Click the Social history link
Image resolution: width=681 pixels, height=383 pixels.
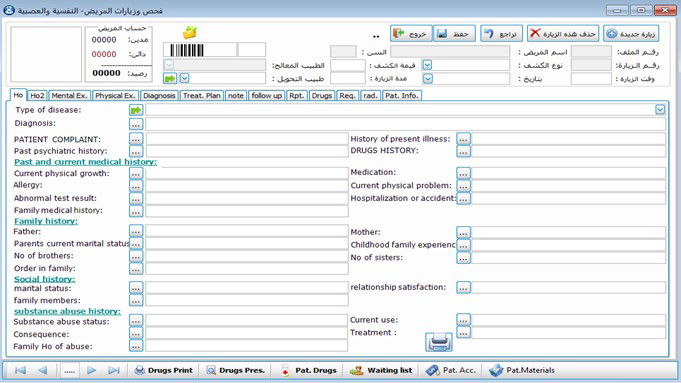[44, 279]
